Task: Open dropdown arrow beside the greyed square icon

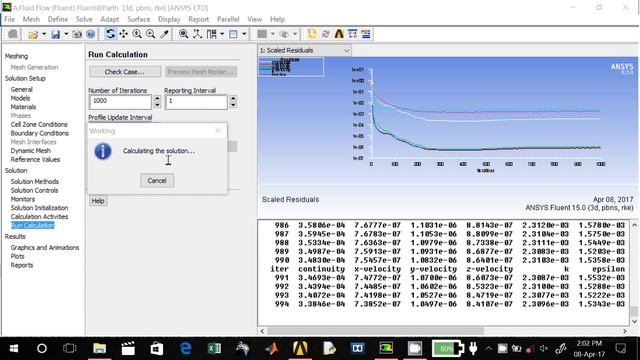Action: point(273,34)
